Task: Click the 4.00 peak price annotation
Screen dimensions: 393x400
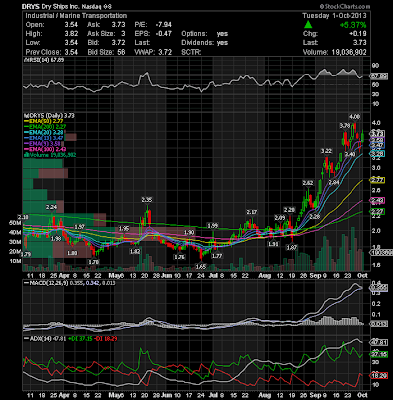Action: (x=354, y=117)
